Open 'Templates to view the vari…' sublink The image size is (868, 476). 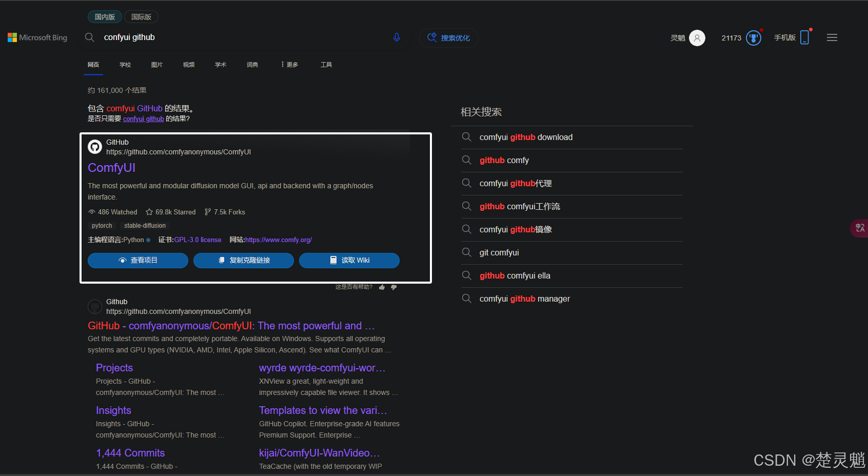[323, 410]
